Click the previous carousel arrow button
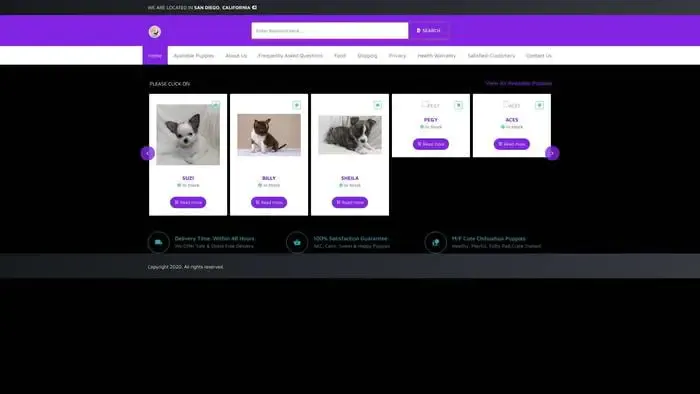The width and height of the screenshot is (700, 394). (x=148, y=153)
